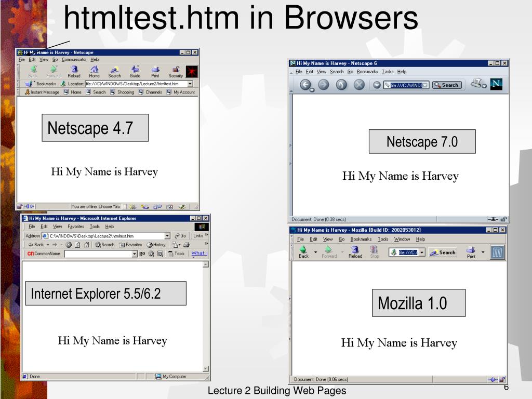Click History button in Internet Explorer toolbar
Image resolution: width=532 pixels, height=399 pixels.
coord(156,245)
